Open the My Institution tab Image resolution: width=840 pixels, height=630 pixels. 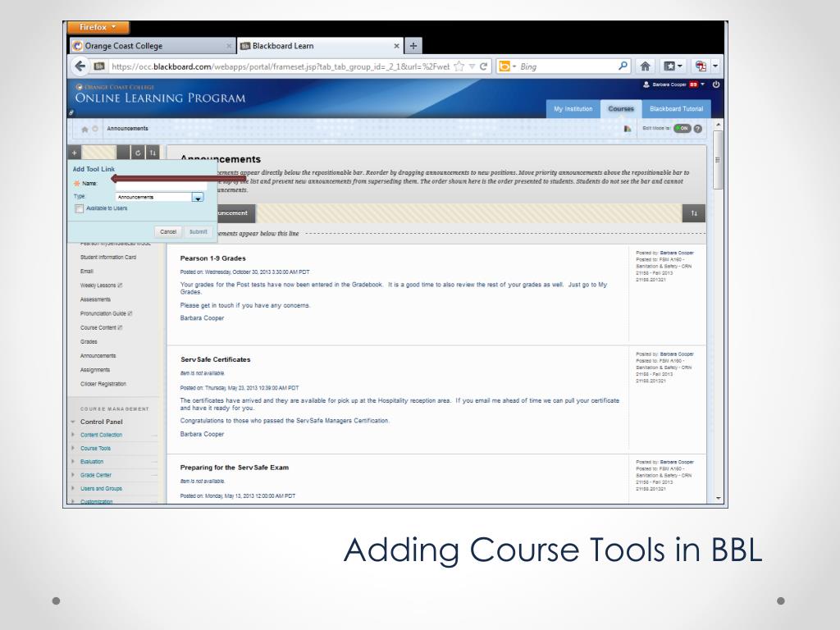[573, 109]
